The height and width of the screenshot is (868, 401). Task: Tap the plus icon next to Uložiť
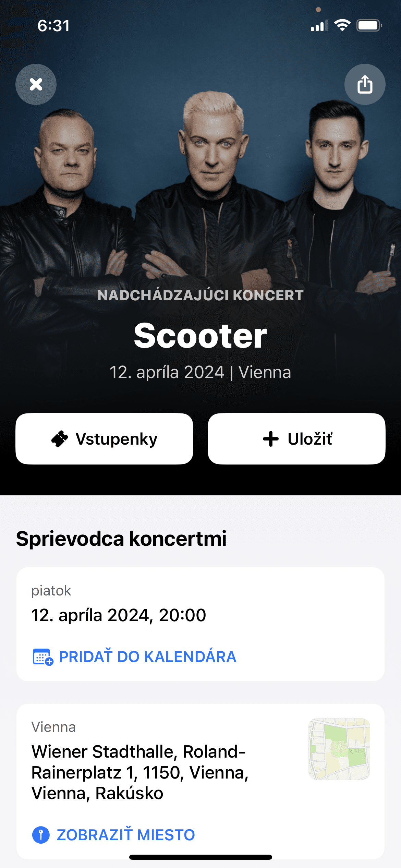coord(271,439)
